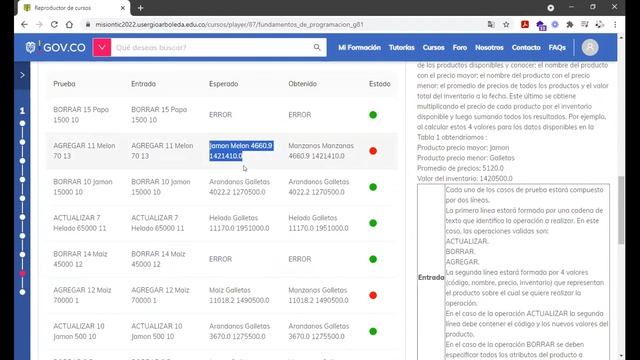Open a new browser tab with plus icon

click(x=140, y=8)
